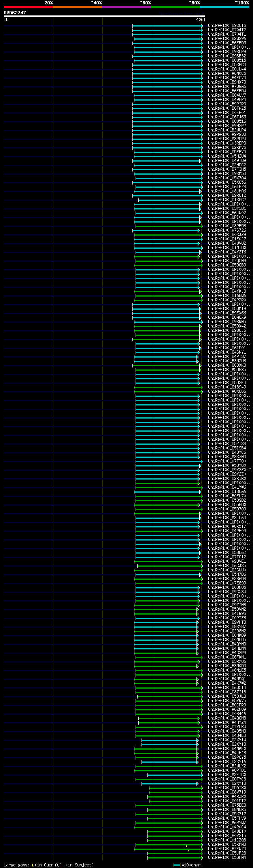Click UniRef100_A5DGX5 hit label
253x868 pixels.
pos(227,370)
